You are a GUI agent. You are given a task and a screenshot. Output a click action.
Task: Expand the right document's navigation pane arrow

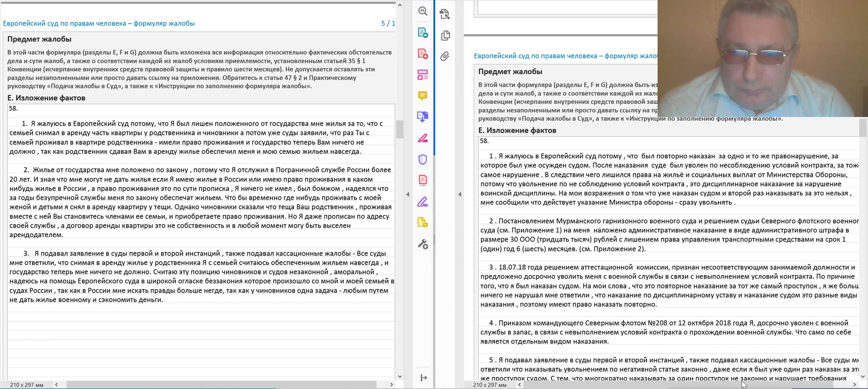tap(460, 194)
